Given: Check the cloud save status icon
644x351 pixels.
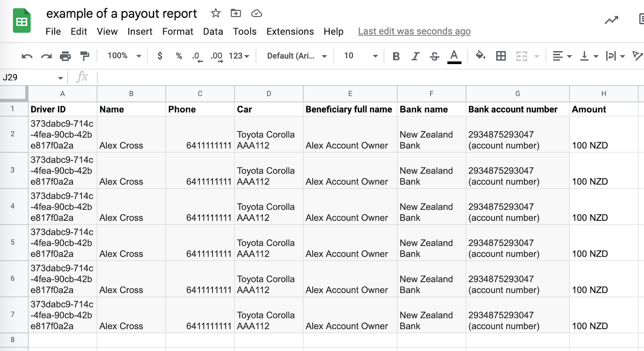Looking at the screenshot, I should pyautogui.click(x=256, y=13).
